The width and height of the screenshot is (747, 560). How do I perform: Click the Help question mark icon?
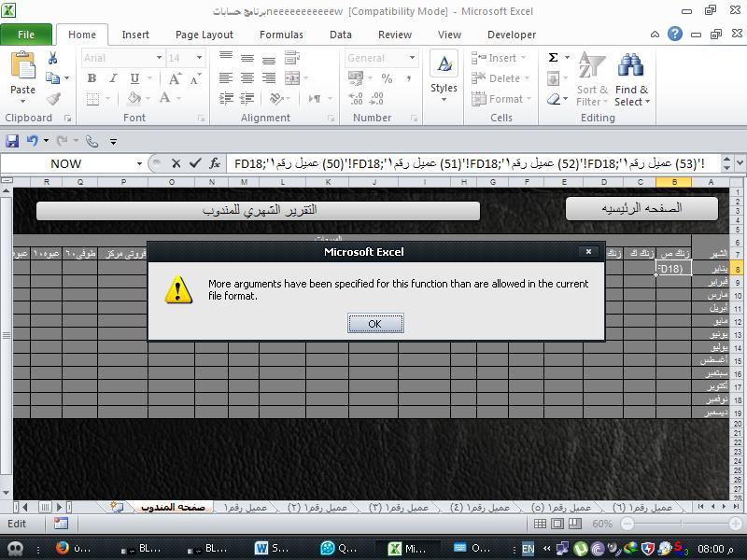click(674, 34)
